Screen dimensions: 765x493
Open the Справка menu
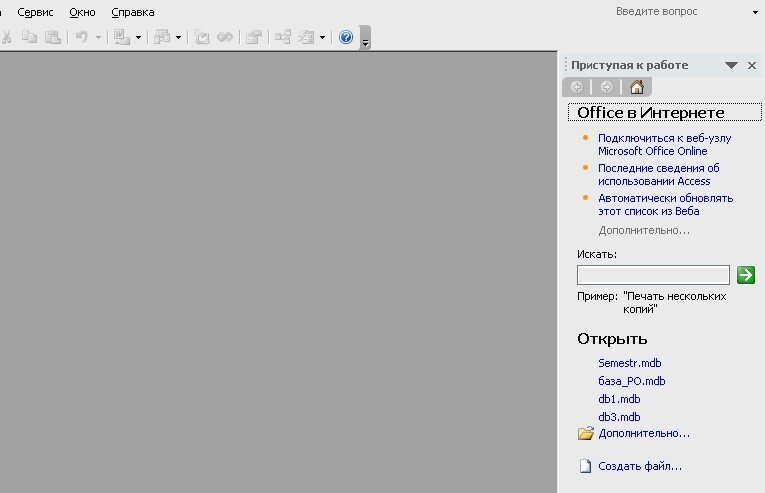[133, 12]
